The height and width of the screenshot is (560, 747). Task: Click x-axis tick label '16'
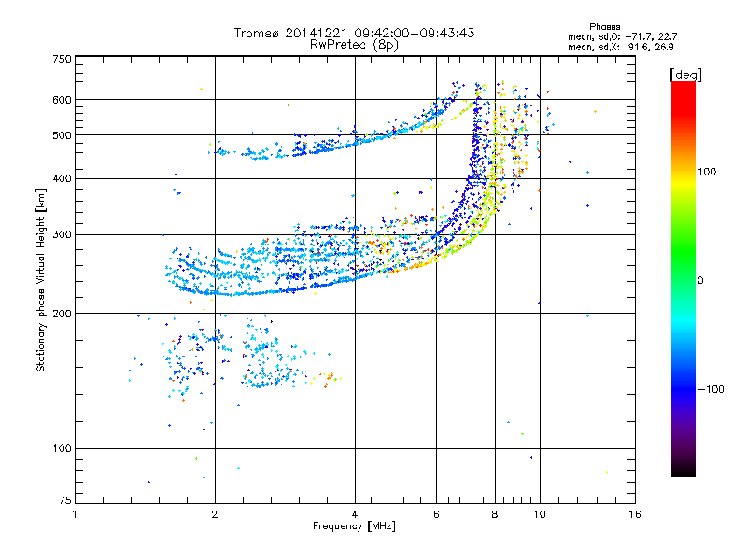pos(635,514)
